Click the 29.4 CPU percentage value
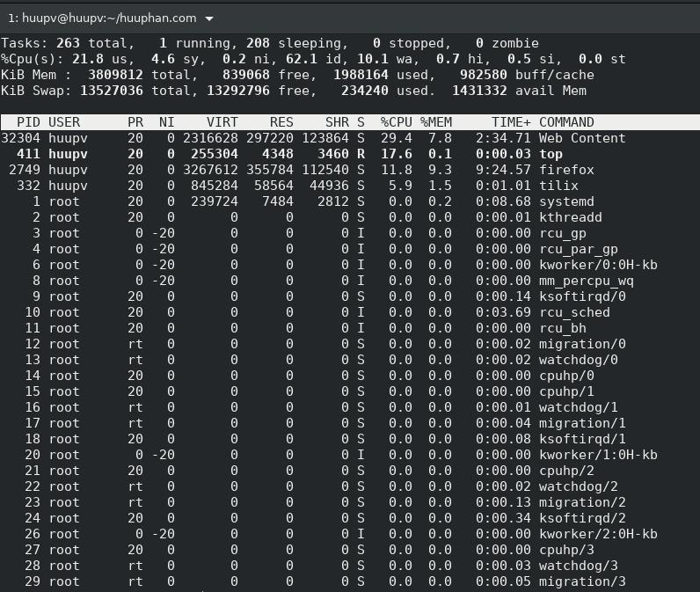 tap(397, 138)
